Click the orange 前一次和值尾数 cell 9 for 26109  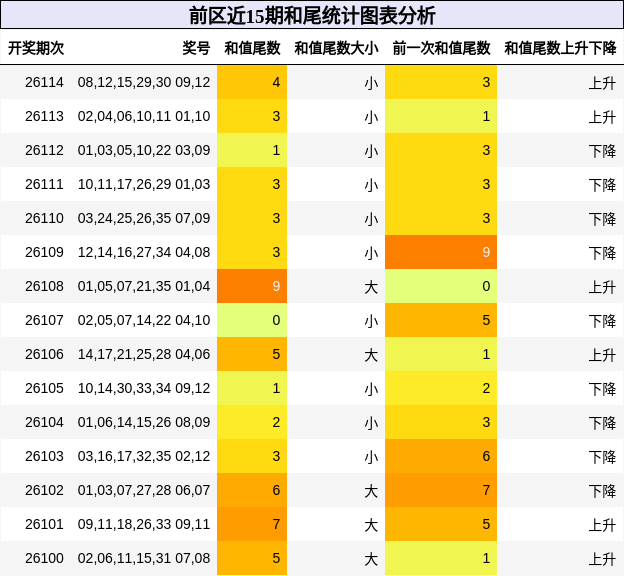[x=441, y=252]
